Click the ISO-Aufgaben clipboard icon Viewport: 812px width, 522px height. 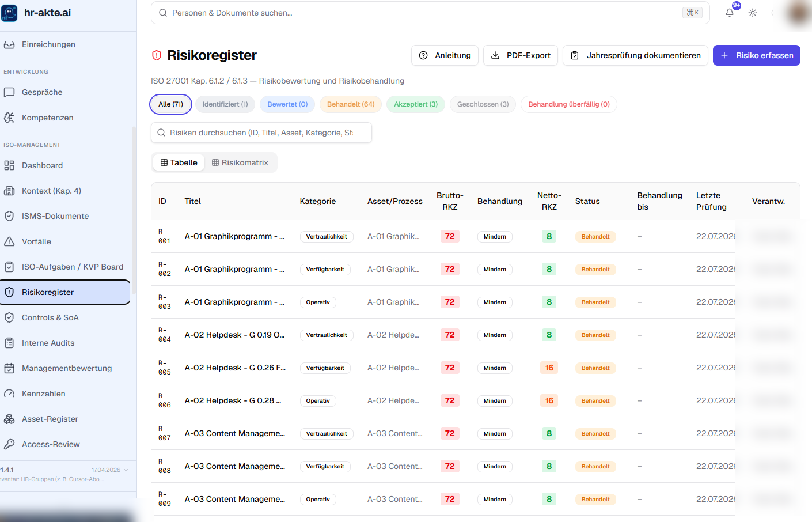coord(9,267)
